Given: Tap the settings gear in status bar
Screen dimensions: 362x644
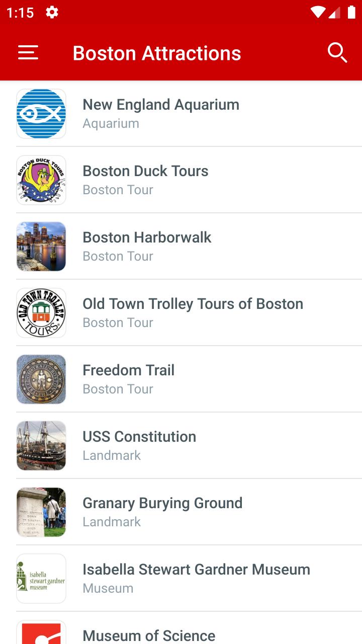Looking at the screenshot, I should [52, 13].
